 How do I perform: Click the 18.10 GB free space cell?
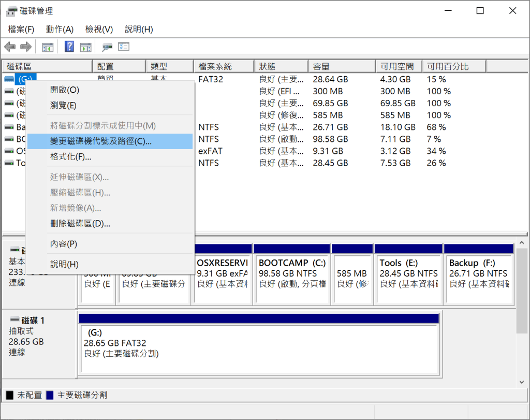[x=397, y=127]
